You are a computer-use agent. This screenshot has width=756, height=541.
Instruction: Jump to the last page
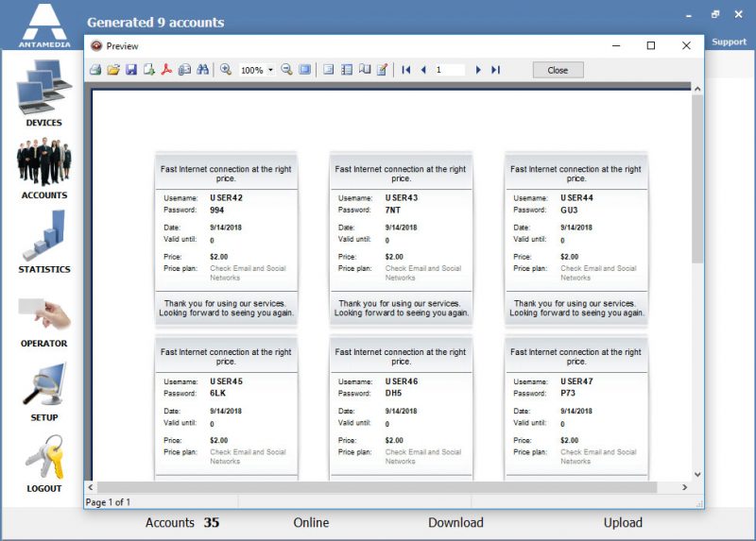pyautogui.click(x=495, y=70)
